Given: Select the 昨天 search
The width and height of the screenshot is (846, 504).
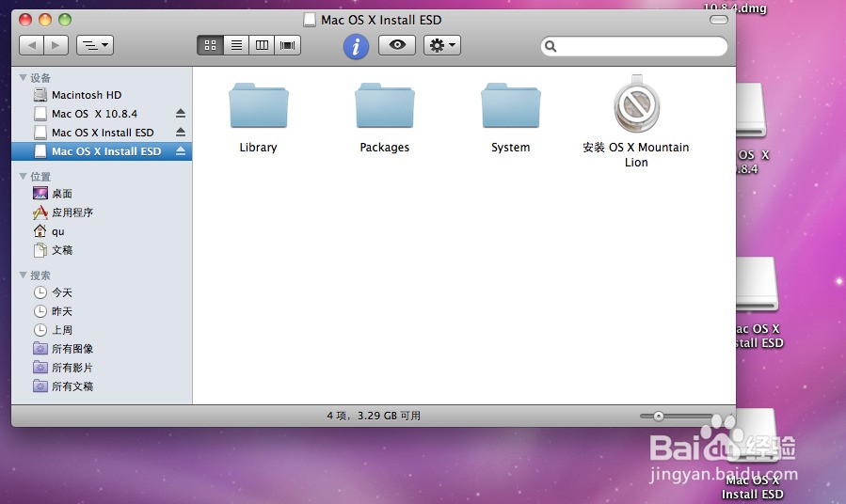Looking at the screenshot, I should pyautogui.click(x=102, y=311).
